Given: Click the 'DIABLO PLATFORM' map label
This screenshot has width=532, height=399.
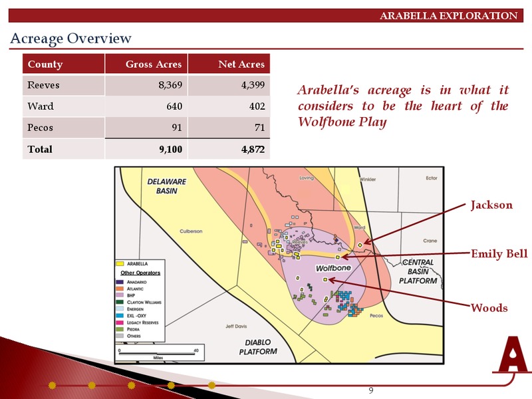Looking at the screenshot, I should coord(258,347).
